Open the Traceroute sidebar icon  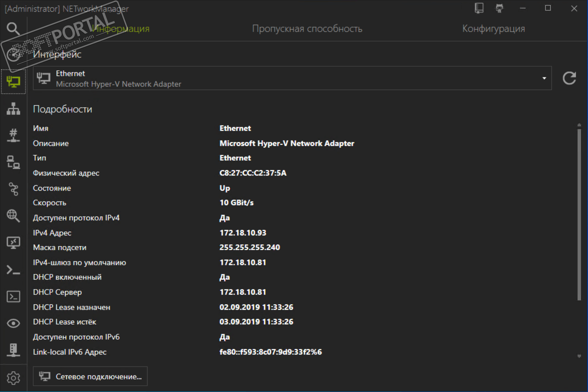click(x=13, y=188)
